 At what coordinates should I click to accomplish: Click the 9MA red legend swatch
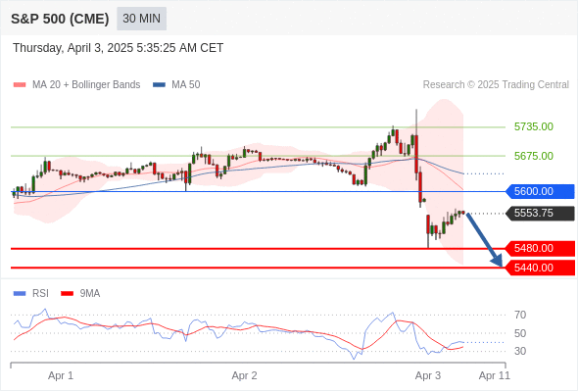[67, 294]
